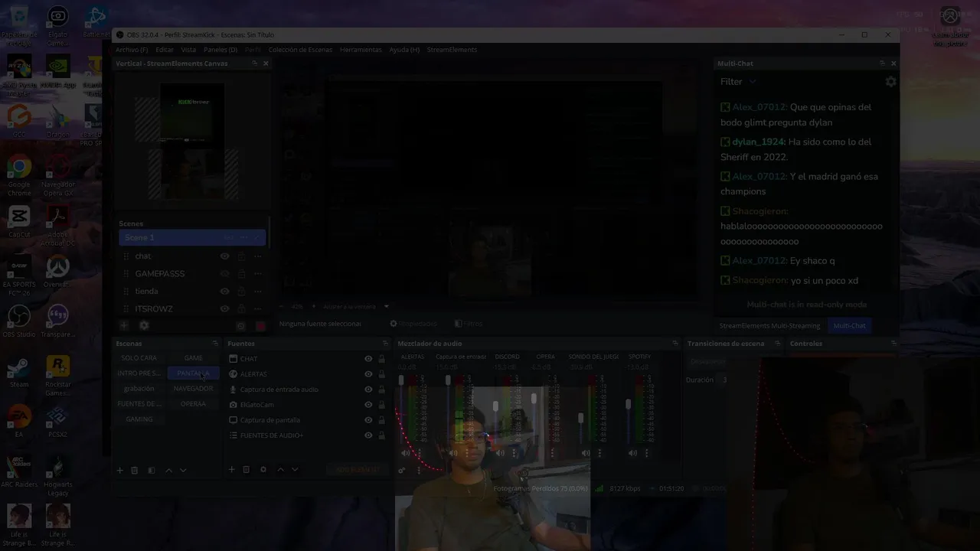Open the Archivo menu
Screen dimensions: 980x551
[132, 50]
